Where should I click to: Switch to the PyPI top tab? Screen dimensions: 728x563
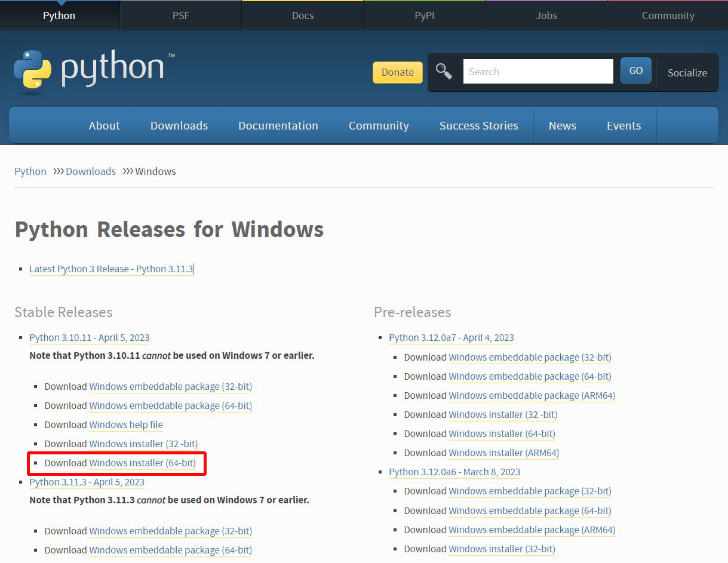[424, 16]
